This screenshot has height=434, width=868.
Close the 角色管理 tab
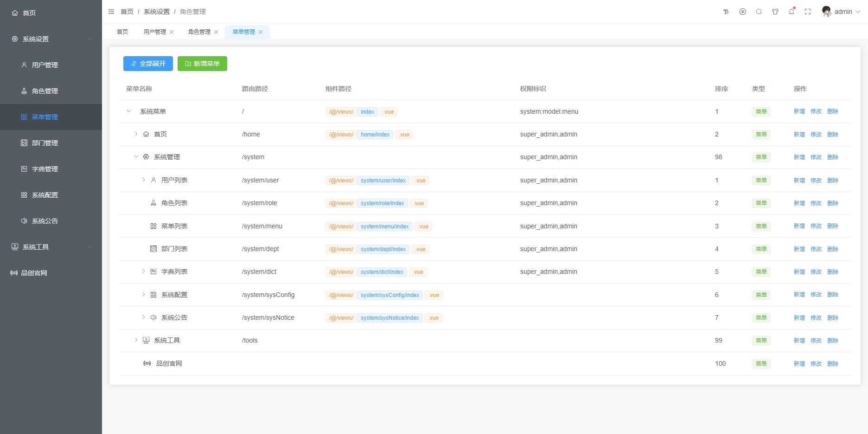coord(216,32)
